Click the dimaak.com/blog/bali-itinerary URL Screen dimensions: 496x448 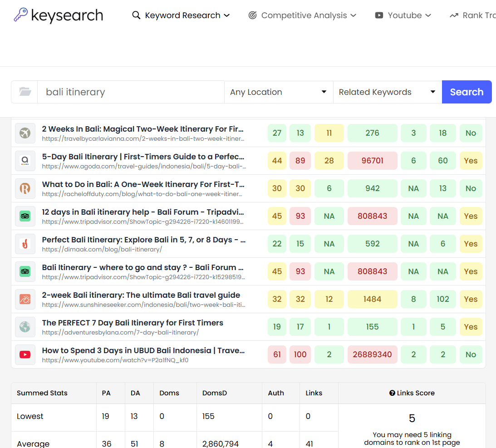click(x=102, y=249)
